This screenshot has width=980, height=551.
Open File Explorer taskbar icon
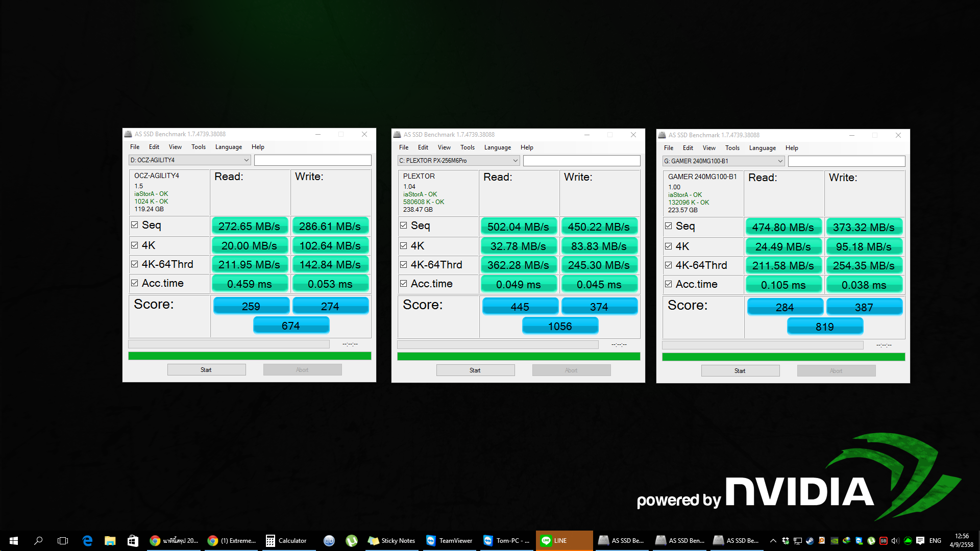pos(110,541)
